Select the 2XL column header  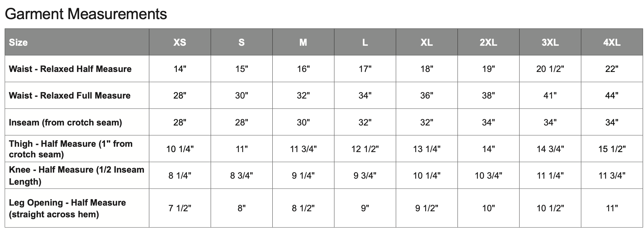point(488,43)
